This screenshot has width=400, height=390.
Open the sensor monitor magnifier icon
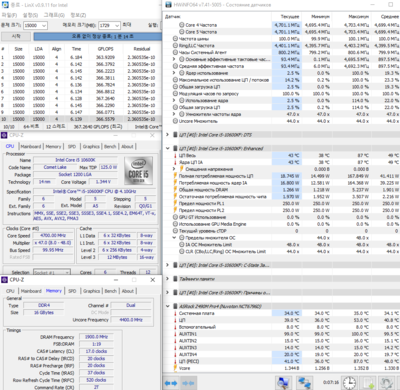coord(283,383)
